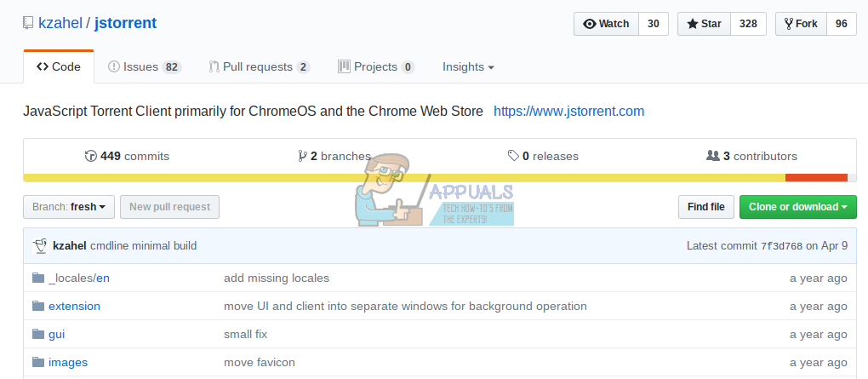Click the folder icon beside images
Screen dimensions: 868x379
coord(37,362)
